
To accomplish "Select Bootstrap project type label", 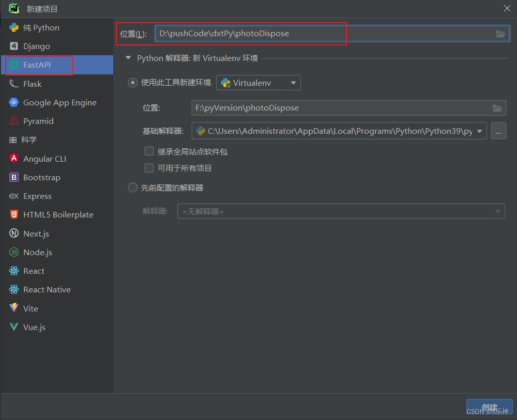I will pyautogui.click(x=41, y=178).
